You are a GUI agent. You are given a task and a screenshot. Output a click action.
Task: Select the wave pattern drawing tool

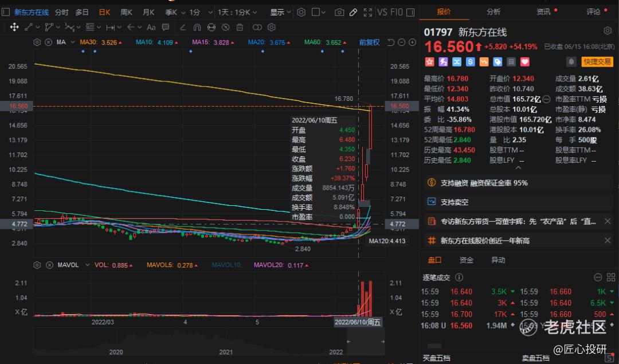(69, 28)
